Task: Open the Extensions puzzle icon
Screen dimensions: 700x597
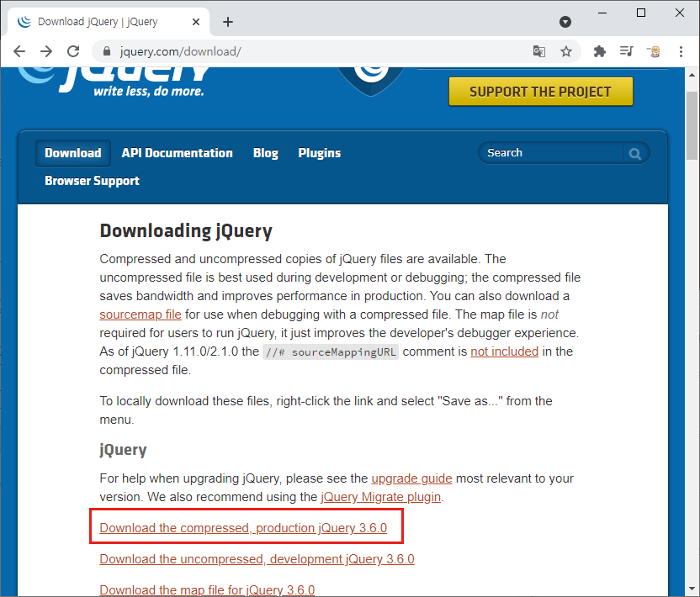Action: [600, 51]
